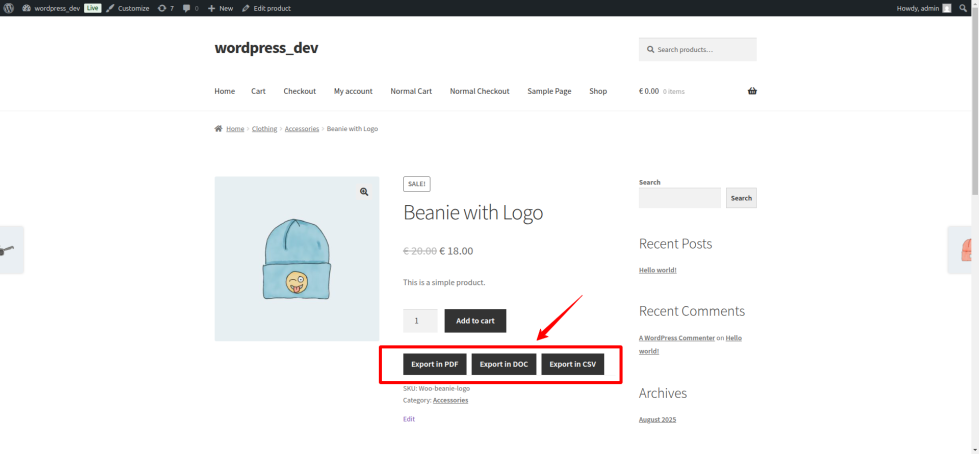This screenshot has width=979, height=454.
Task: Go to the Checkout menu item
Action: coord(299,91)
